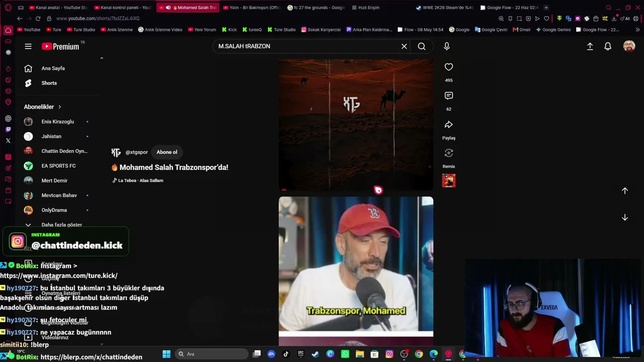
Task: Switch to fc 27 the grounds tab
Action: point(316,8)
